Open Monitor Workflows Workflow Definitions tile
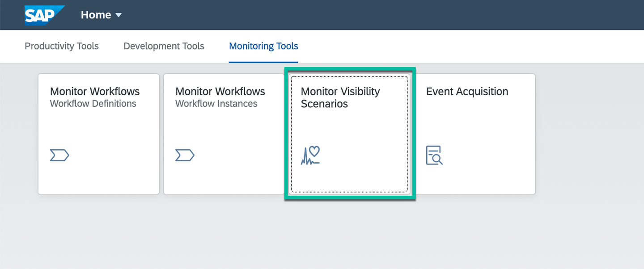 click(98, 134)
